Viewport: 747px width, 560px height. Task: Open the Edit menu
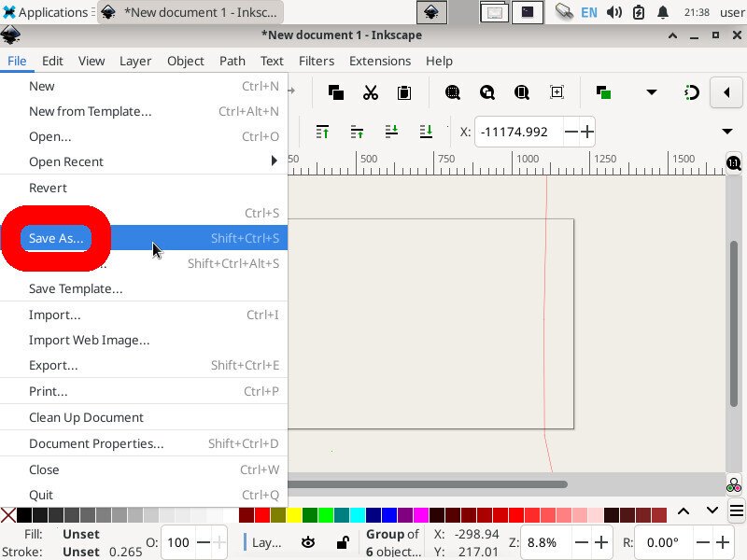click(52, 61)
